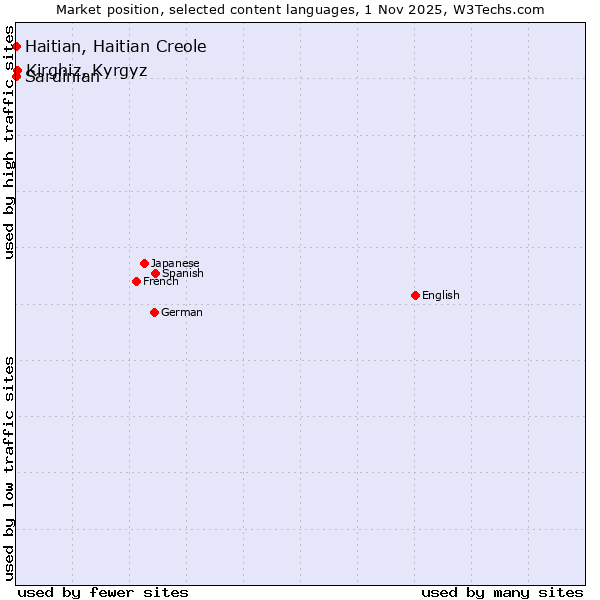The width and height of the screenshot is (600, 600).
Task: Click the "Kirghiz, Kyrgyz" label text
Action: 87,69
